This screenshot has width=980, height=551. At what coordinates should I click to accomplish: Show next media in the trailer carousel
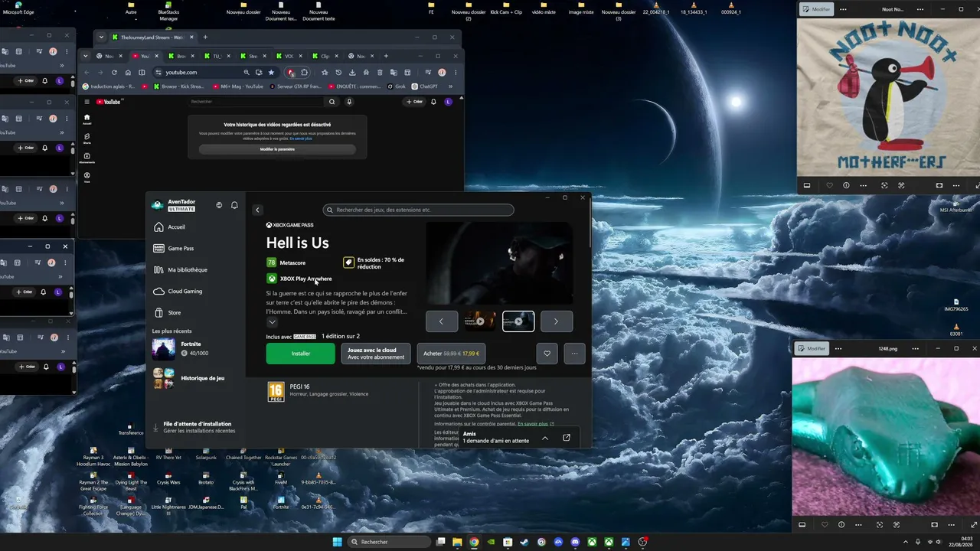tap(557, 321)
